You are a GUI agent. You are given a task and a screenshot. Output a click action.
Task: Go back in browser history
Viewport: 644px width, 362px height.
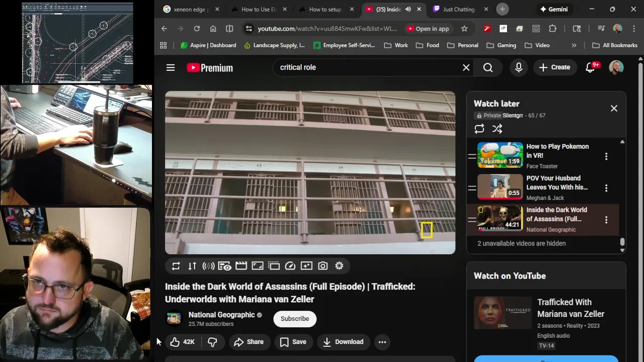pyautogui.click(x=164, y=29)
